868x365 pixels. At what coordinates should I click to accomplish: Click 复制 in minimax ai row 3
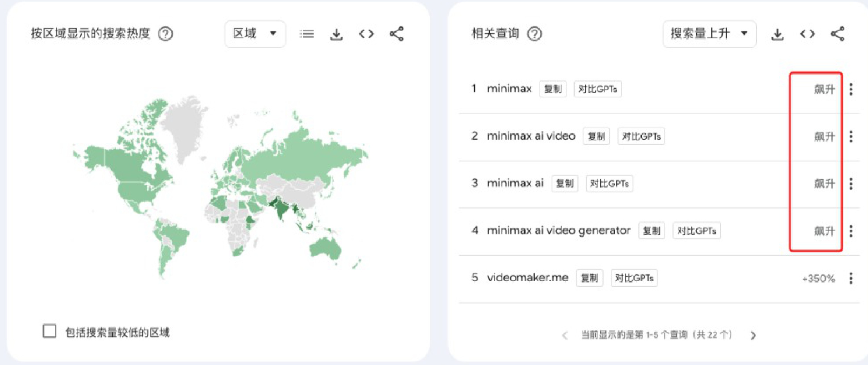point(565,183)
